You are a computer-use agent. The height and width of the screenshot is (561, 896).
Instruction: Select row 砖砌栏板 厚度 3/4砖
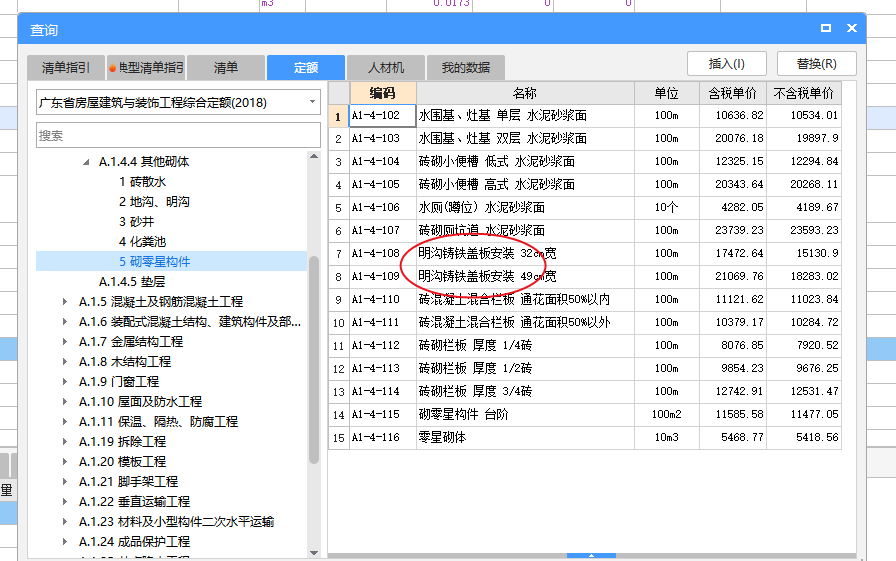pyautogui.click(x=585, y=391)
